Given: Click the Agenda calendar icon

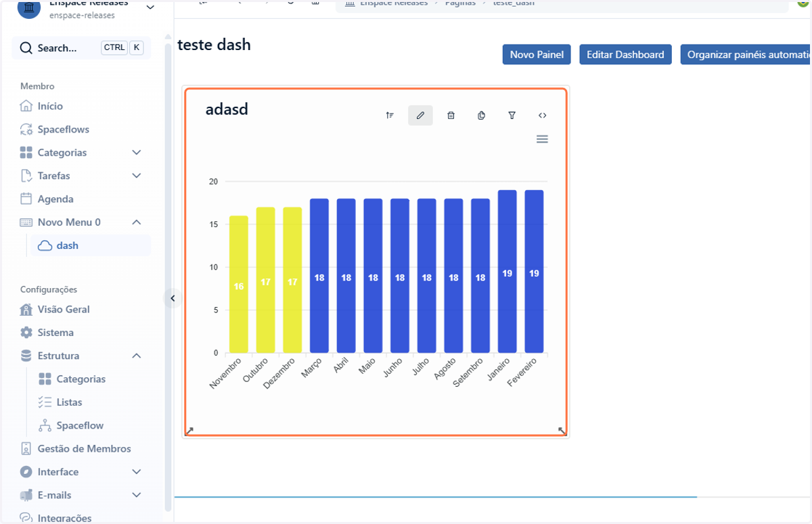Looking at the screenshot, I should pyautogui.click(x=26, y=199).
